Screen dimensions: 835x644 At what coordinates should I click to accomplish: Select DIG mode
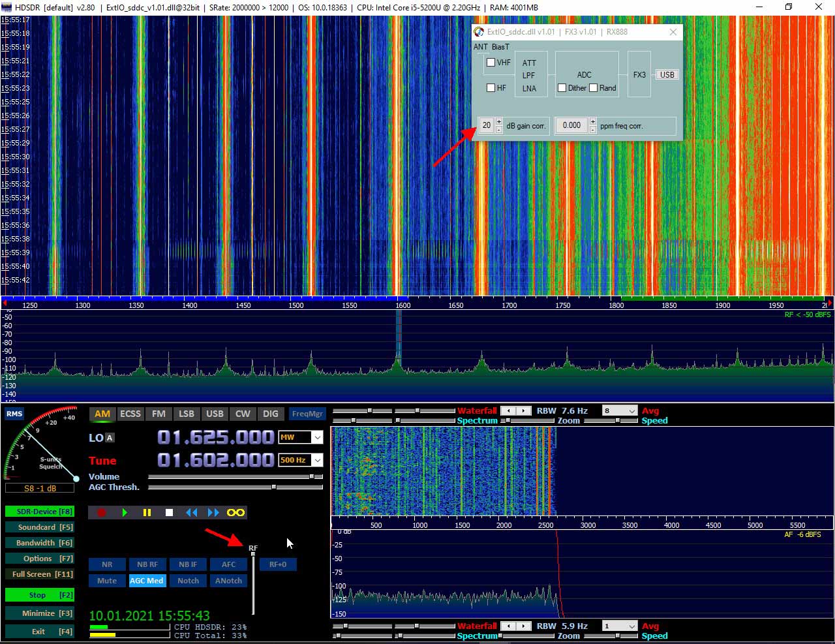(271, 414)
